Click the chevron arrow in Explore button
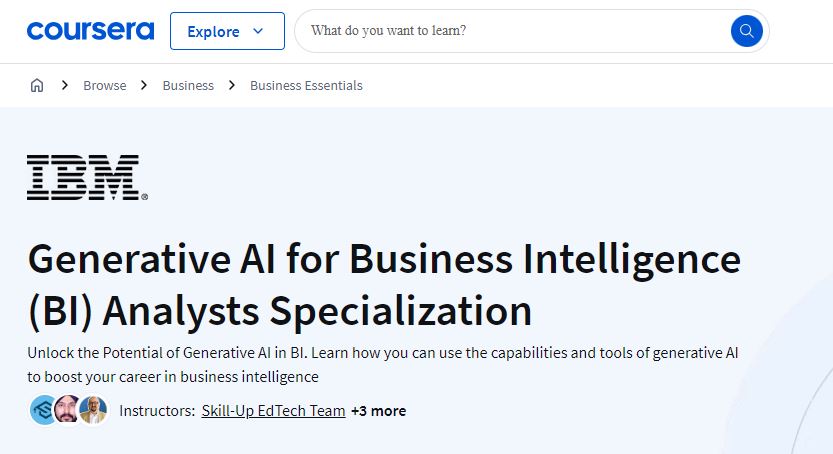This screenshot has width=833, height=454. (x=258, y=31)
